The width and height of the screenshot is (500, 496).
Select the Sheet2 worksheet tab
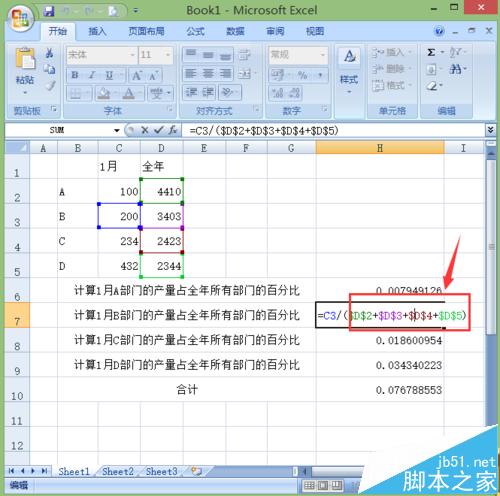click(118, 472)
